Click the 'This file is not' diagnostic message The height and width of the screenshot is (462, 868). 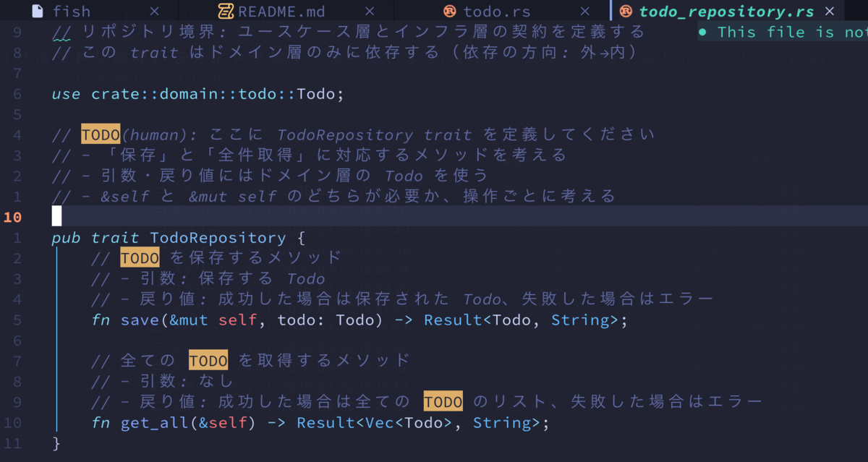click(x=783, y=32)
